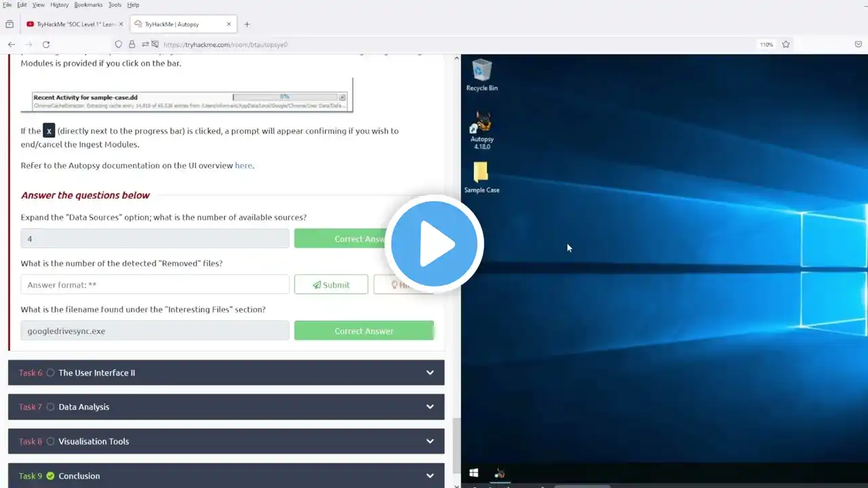Click the browser address bar URL
The image size is (868, 488).
(x=225, y=45)
